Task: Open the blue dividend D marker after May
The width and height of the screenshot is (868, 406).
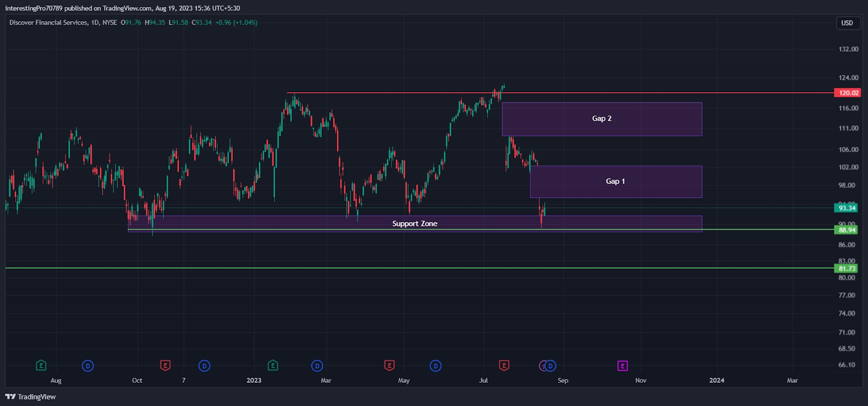Action: click(436, 366)
